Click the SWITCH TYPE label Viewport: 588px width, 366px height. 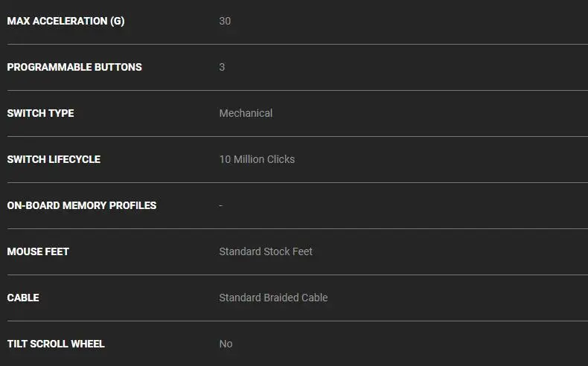40,113
